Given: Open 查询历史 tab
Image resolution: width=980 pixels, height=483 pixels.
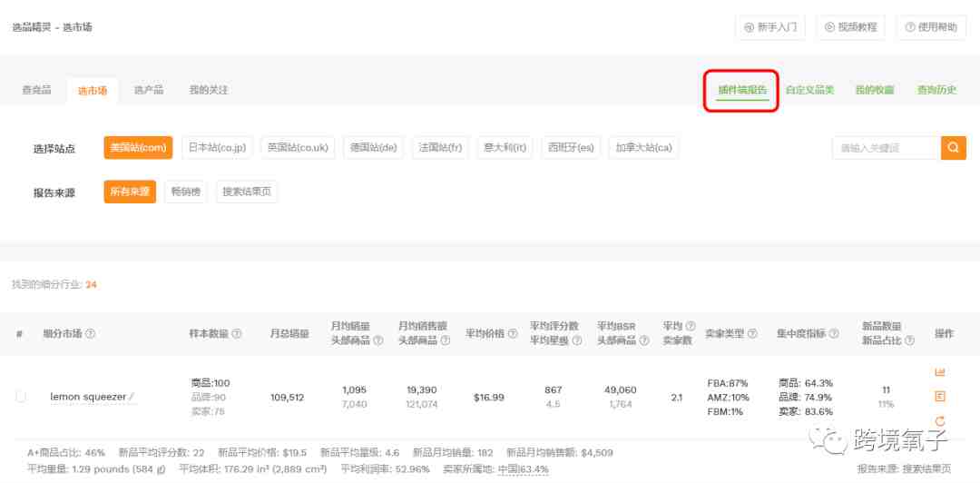Looking at the screenshot, I should [x=936, y=90].
